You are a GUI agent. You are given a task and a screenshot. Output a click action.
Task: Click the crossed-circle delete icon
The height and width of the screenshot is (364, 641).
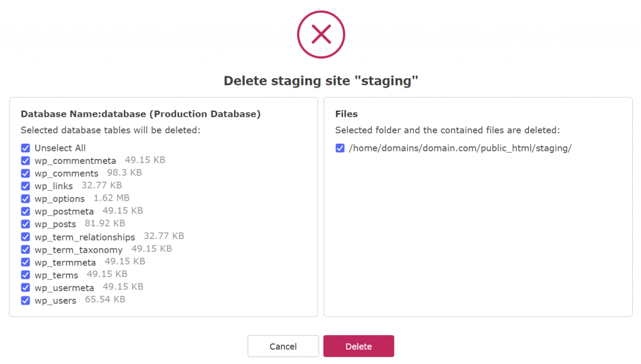point(320,34)
